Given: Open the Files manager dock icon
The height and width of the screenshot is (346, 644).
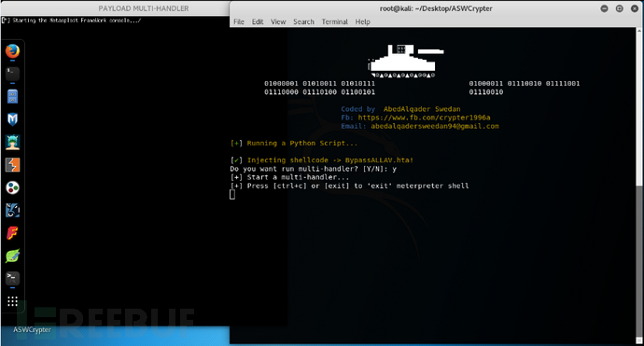Looking at the screenshot, I should [12, 97].
